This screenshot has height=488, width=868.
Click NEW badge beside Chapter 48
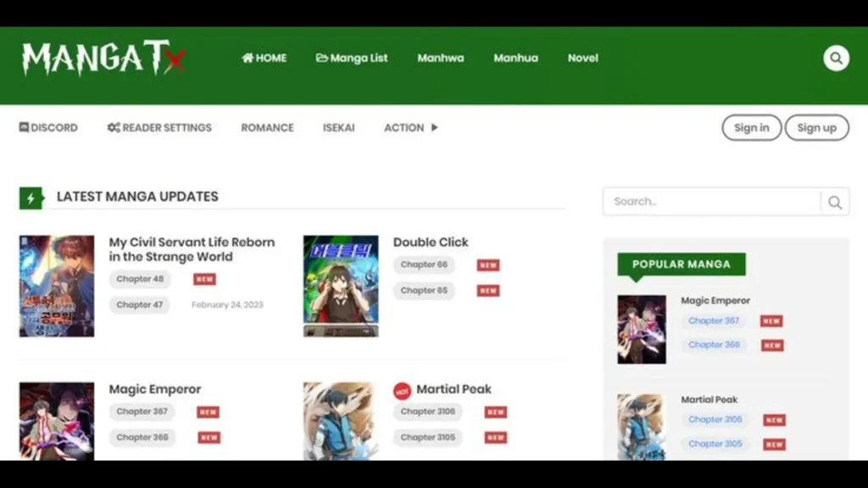(204, 280)
